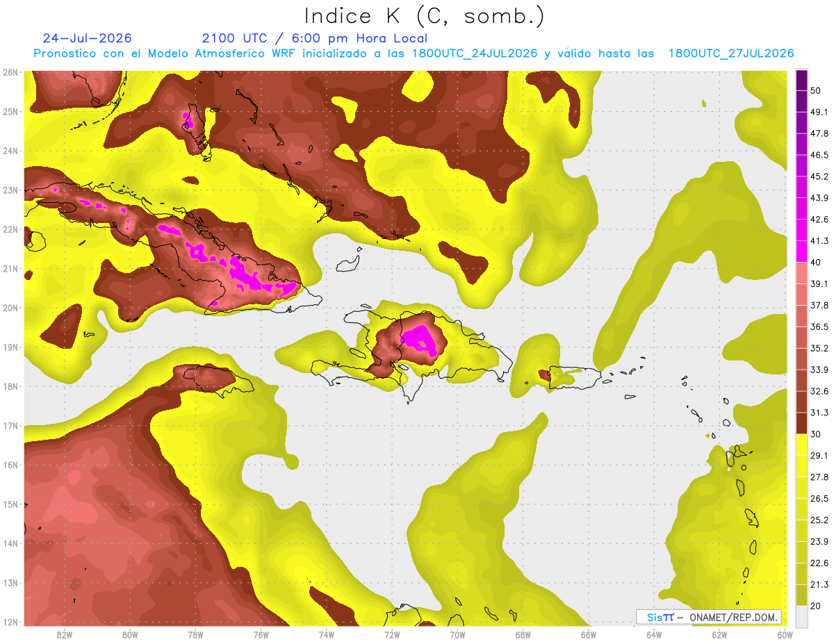Viewport: 834px width, 644px height.
Task: Click the valid-until time "1800UTC_27JUL2026"
Action: 731,53
